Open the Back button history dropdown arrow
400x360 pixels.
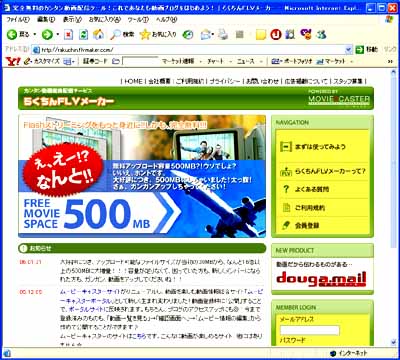pos(34,35)
